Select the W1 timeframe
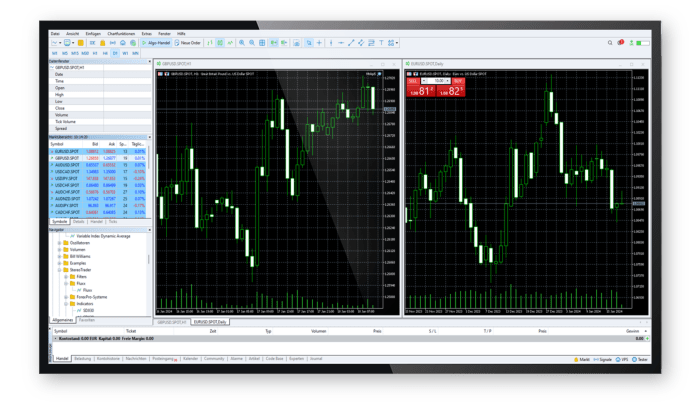The width and height of the screenshot is (700, 413). [x=125, y=53]
